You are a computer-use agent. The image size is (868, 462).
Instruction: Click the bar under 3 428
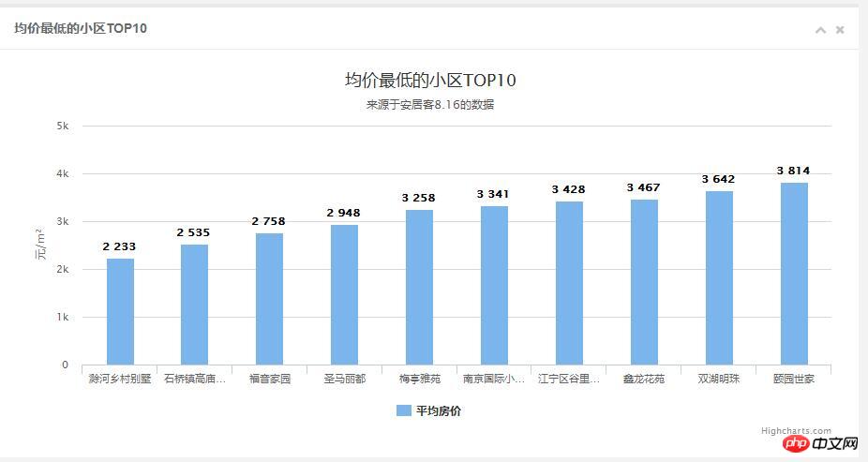point(569,283)
